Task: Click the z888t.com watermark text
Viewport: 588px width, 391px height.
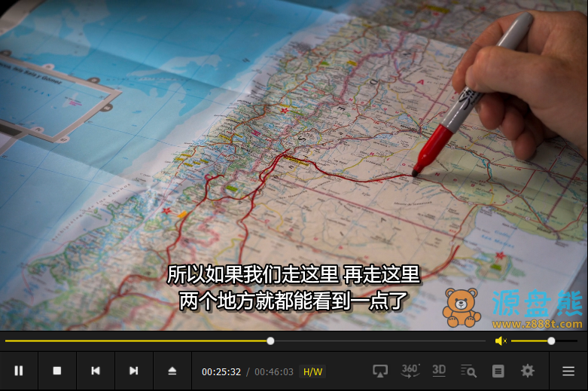Action: pos(538,324)
